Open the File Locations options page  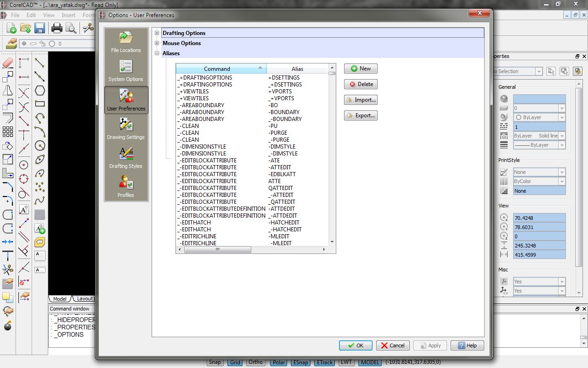point(126,42)
